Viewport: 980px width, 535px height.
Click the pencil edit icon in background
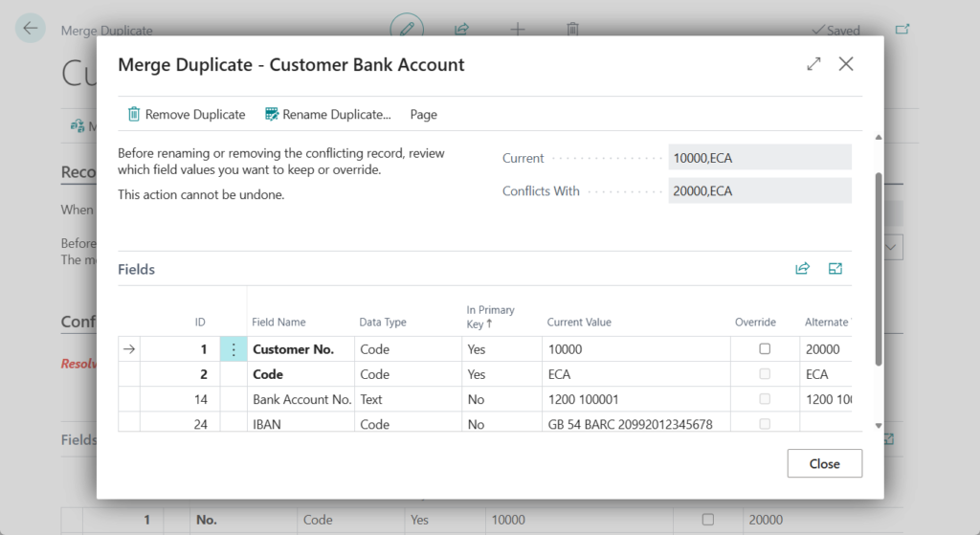tap(407, 29)
